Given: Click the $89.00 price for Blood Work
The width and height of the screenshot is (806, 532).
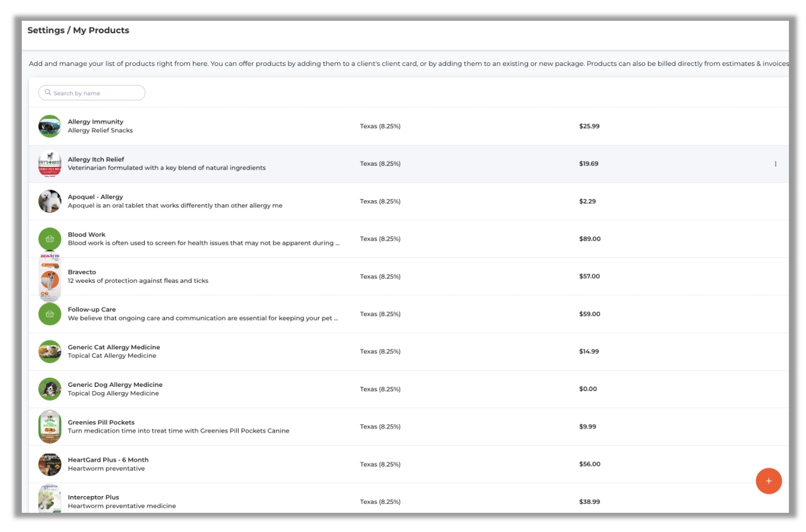Looking at the screenshot, I should [589, 239].
